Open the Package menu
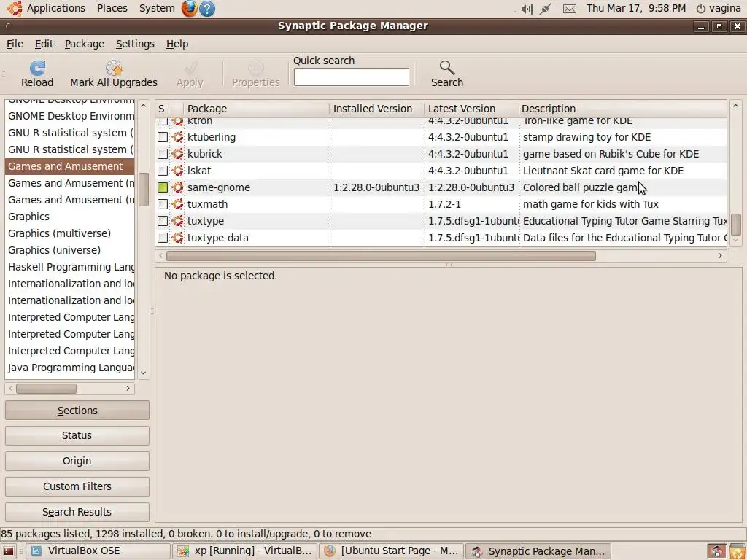747x560 pixels. [85, 44]
